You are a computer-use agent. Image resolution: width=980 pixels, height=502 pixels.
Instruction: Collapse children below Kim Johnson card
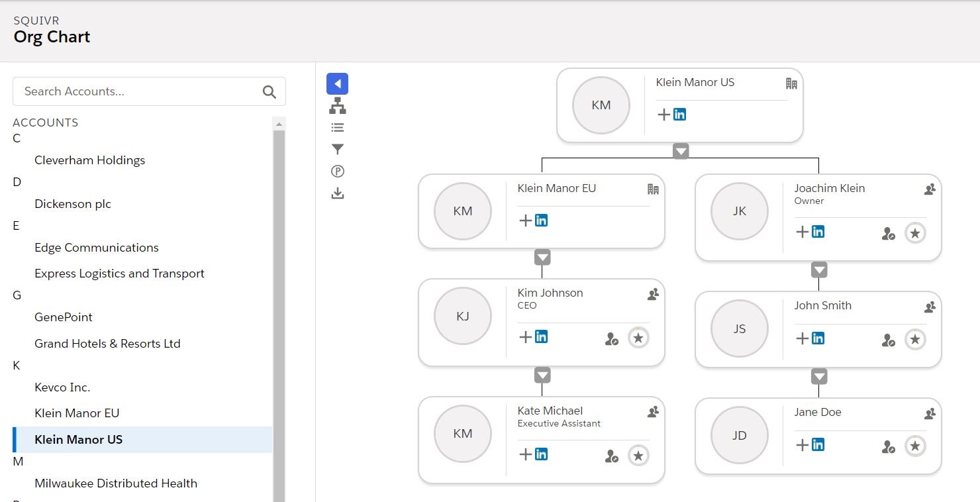tap(542, 375)
